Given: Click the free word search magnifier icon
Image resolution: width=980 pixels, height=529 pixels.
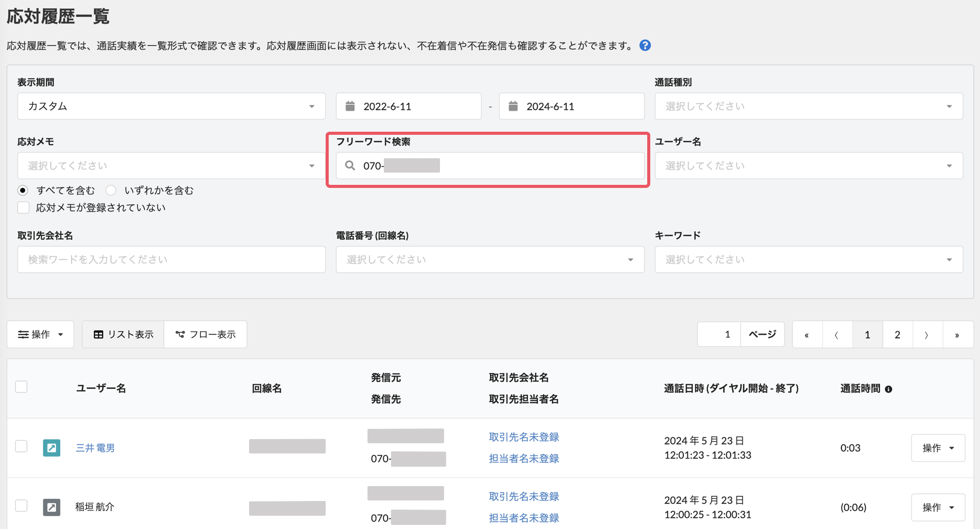Looking at the screenshot, I should click(350, 165).
